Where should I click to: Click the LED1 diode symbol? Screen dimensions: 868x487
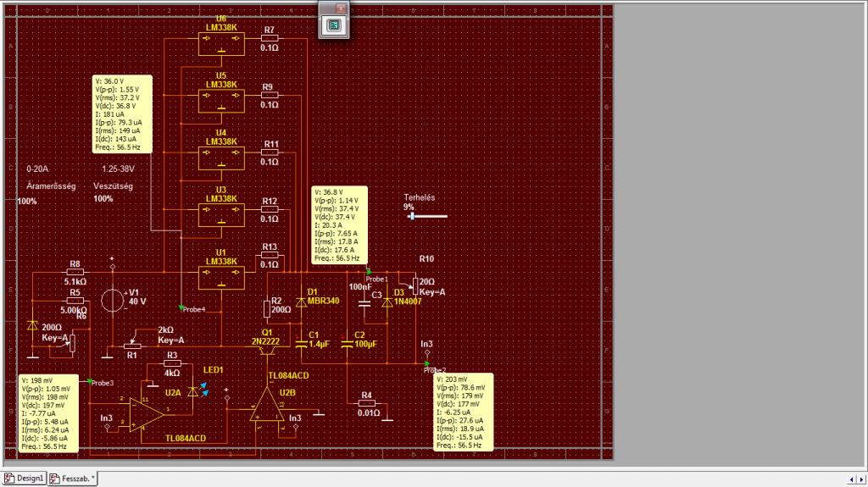pyautogui.click(x=193, y=392)
